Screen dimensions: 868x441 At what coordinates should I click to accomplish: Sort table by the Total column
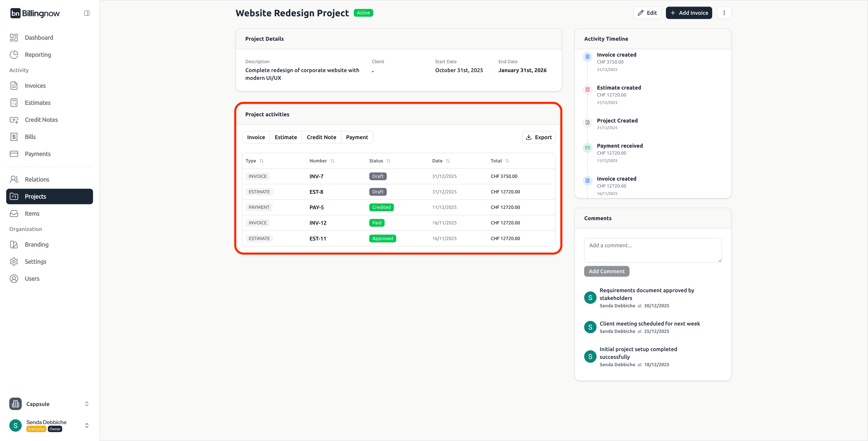[x=507, y=161]
